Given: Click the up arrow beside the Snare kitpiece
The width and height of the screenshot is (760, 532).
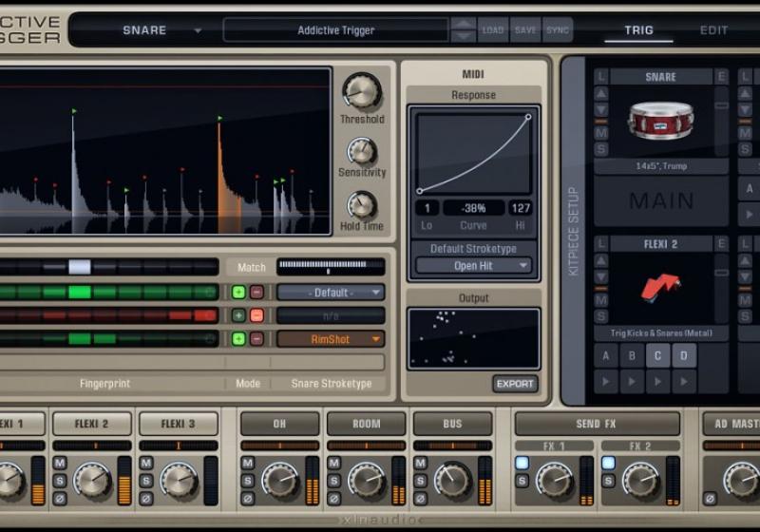Looking at the screenshot, I should (x=601, y=93).
